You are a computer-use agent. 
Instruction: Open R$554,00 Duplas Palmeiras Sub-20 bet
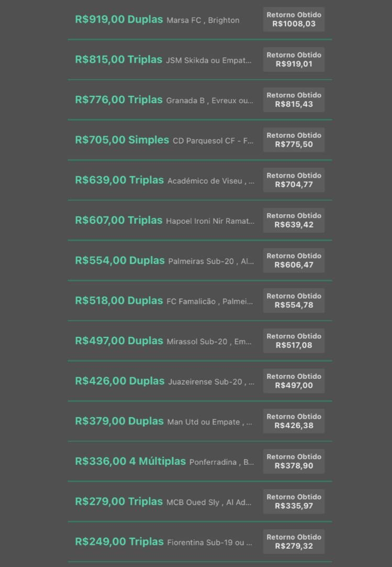(200, 260)
